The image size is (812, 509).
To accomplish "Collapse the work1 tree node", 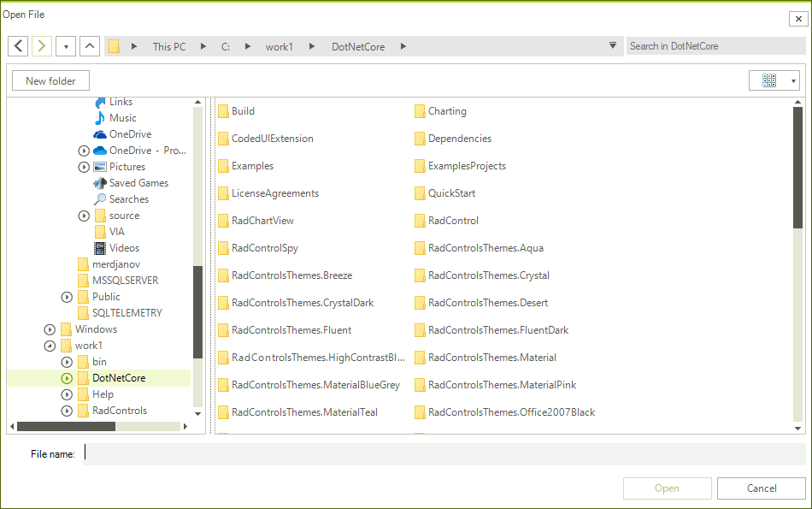I will [50, 345].
